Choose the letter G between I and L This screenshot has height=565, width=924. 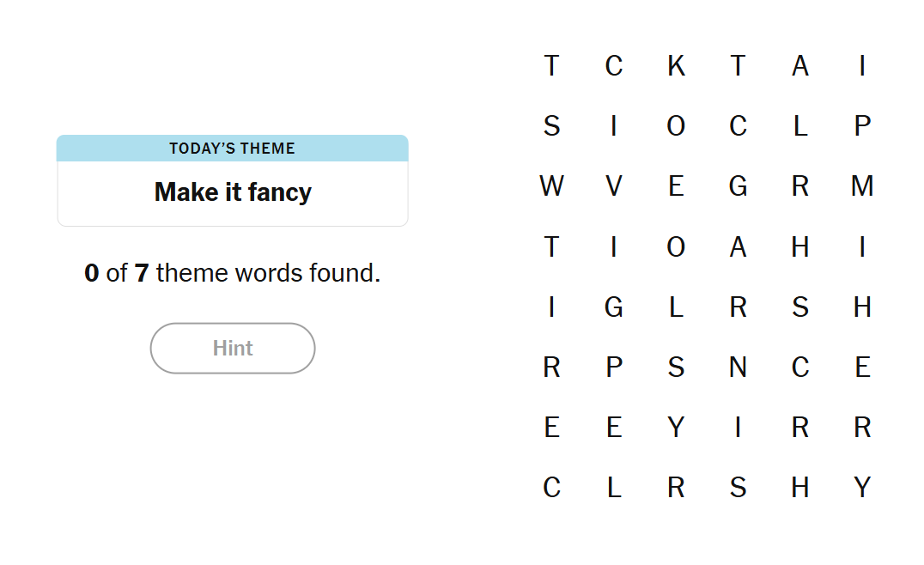613,307
